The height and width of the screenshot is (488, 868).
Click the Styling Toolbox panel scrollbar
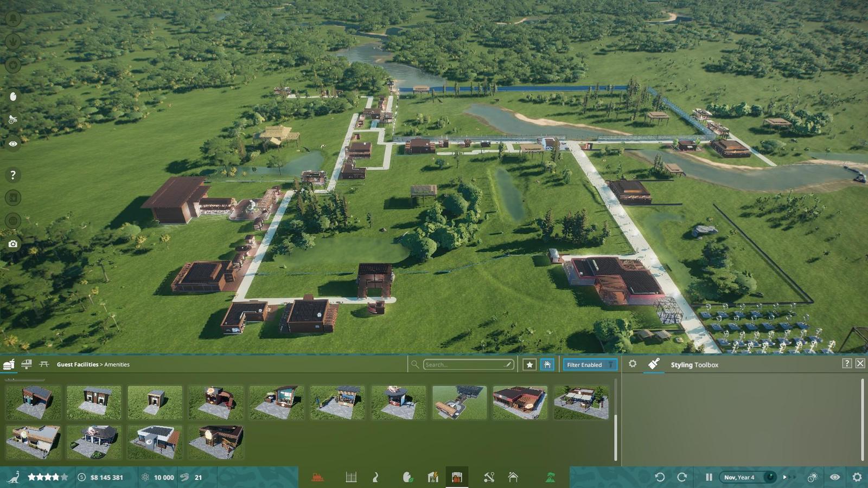click(862, 420)
